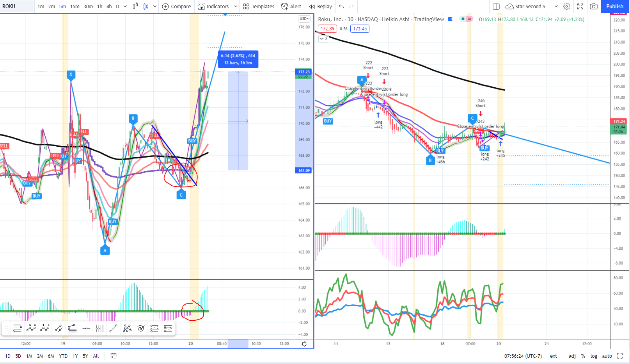Viewport: 630px width, 364px height.
Task: Open the USD currency selector
Action: point(304,19)
